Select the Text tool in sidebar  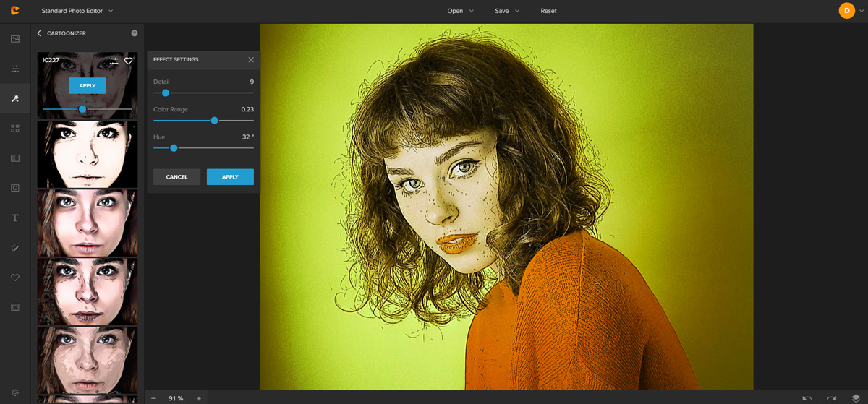(x=14, y=218)
